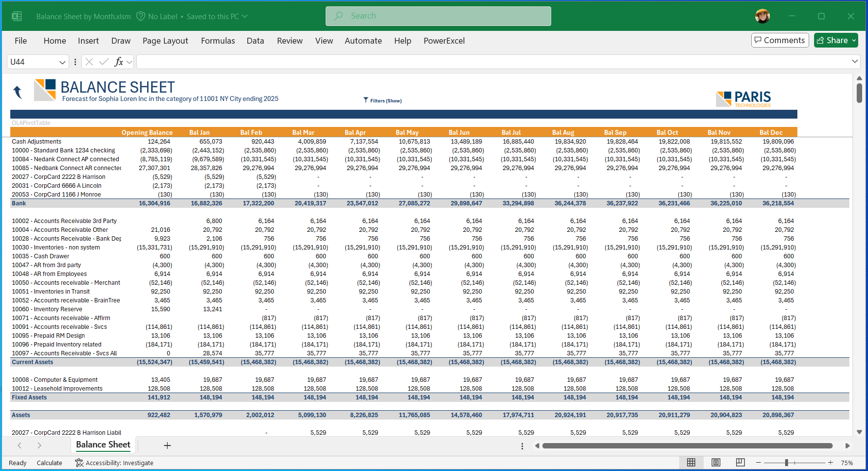Click the zoom slider handle

786,463
